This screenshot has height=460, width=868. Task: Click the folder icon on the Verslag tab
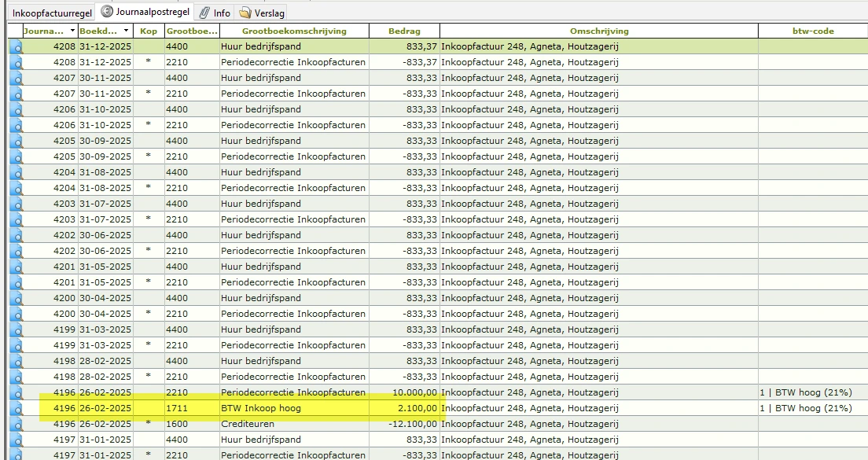[x=245, y=13]
